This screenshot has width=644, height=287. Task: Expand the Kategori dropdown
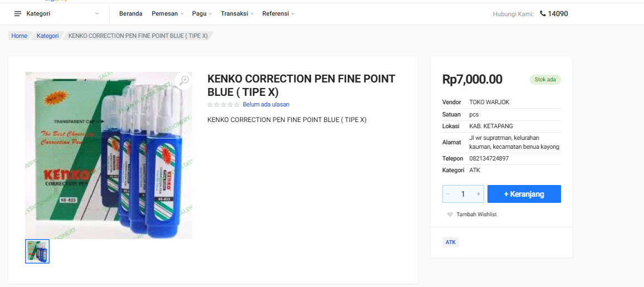click(97, 13)
